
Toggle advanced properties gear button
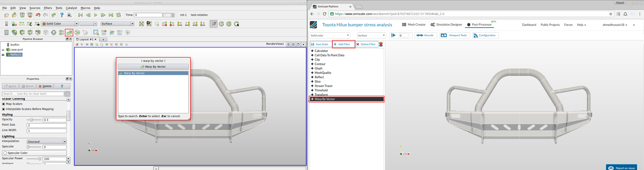click(67, 94)
